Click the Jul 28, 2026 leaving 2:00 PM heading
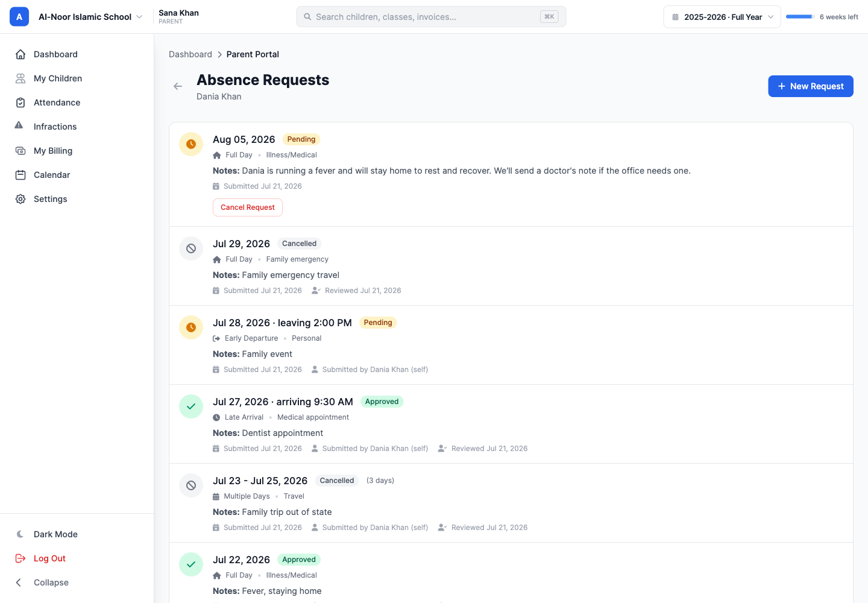The image size is (868, 603). click(282, 323)
